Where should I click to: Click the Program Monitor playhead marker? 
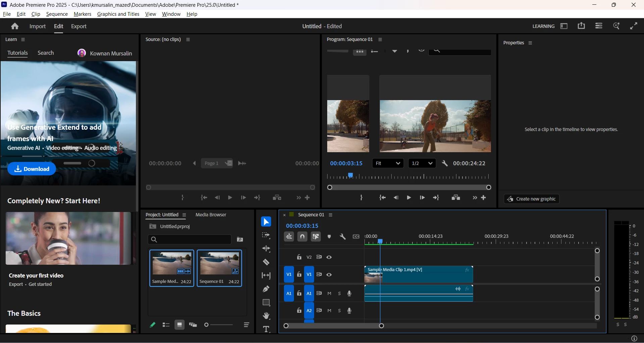(x=351, y=175)
